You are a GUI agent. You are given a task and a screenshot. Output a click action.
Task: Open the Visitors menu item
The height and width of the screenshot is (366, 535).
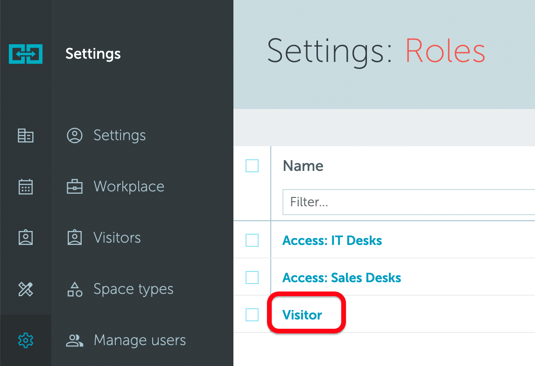click(x=117, y=237)
